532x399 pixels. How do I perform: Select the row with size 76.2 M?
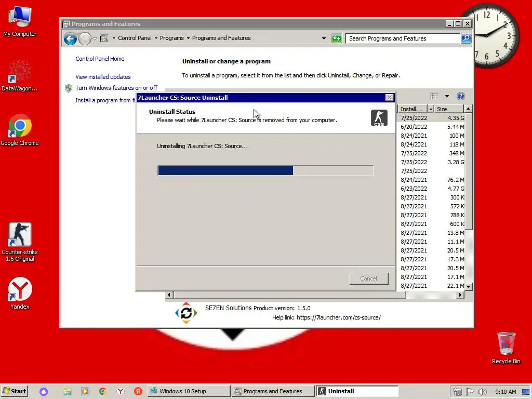[432, 180]
